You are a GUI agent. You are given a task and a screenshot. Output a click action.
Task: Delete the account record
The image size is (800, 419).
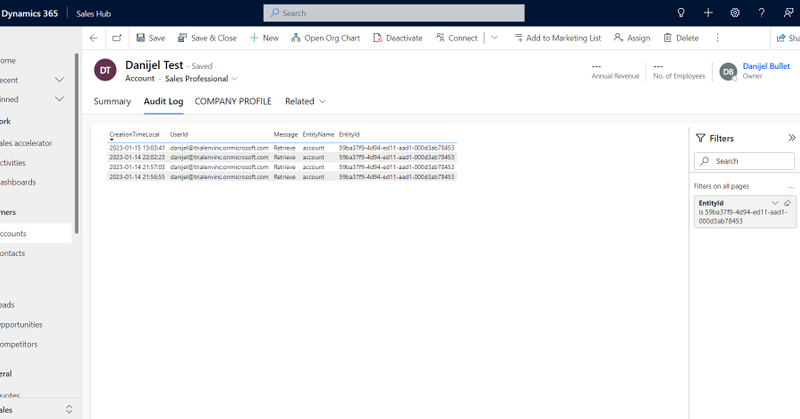[681, 38]
